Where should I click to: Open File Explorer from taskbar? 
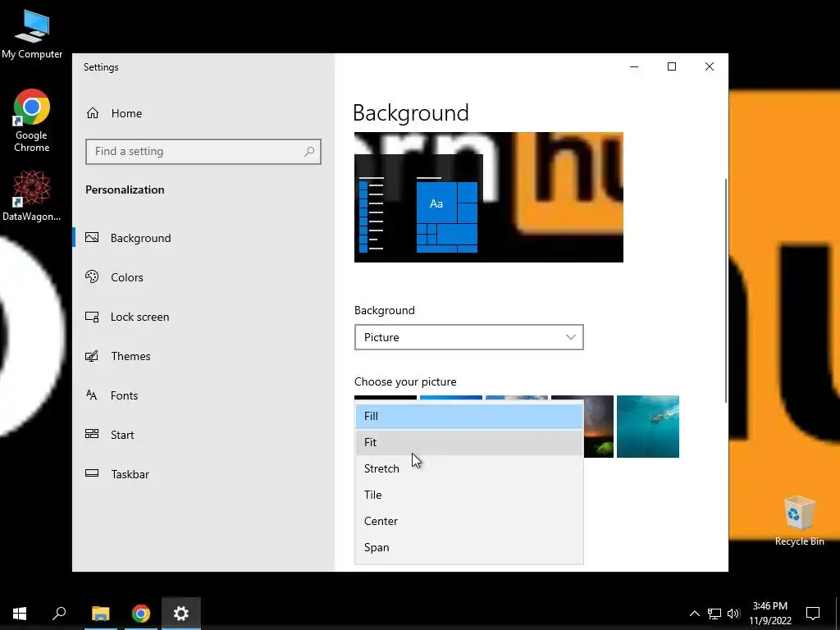coord(100,614)
